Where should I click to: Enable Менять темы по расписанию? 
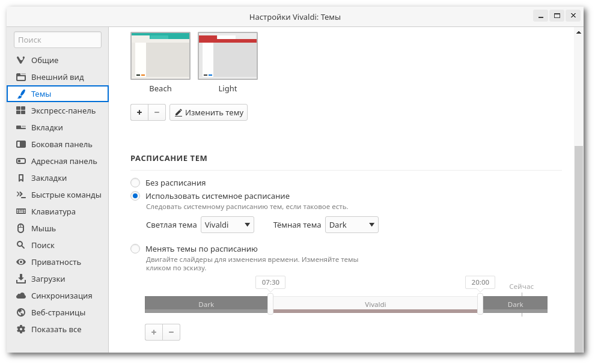(x=135, y=249)
